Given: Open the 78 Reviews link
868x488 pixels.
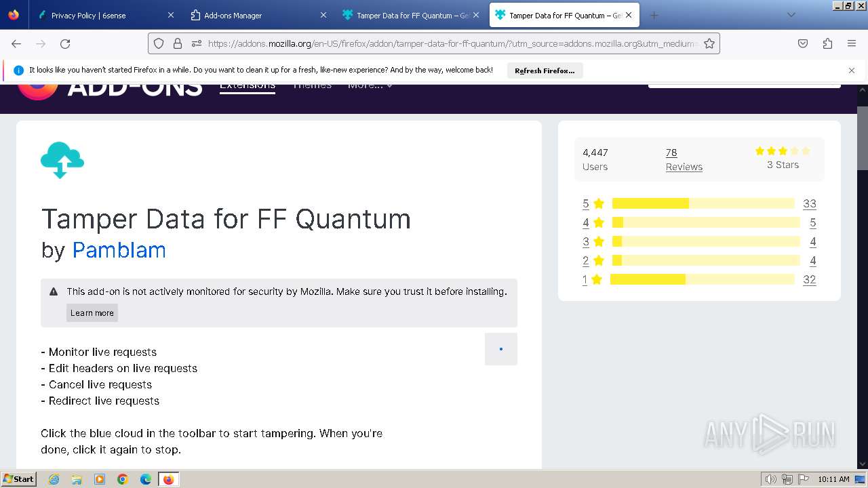Looking at the screenshot, I should pos(684,159).
